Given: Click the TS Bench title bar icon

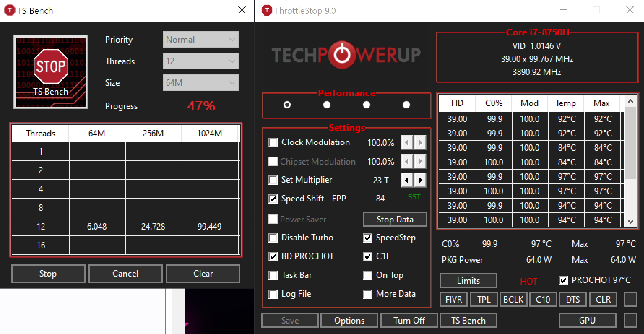Looking at the screenshot, I should tap(9, 10).
